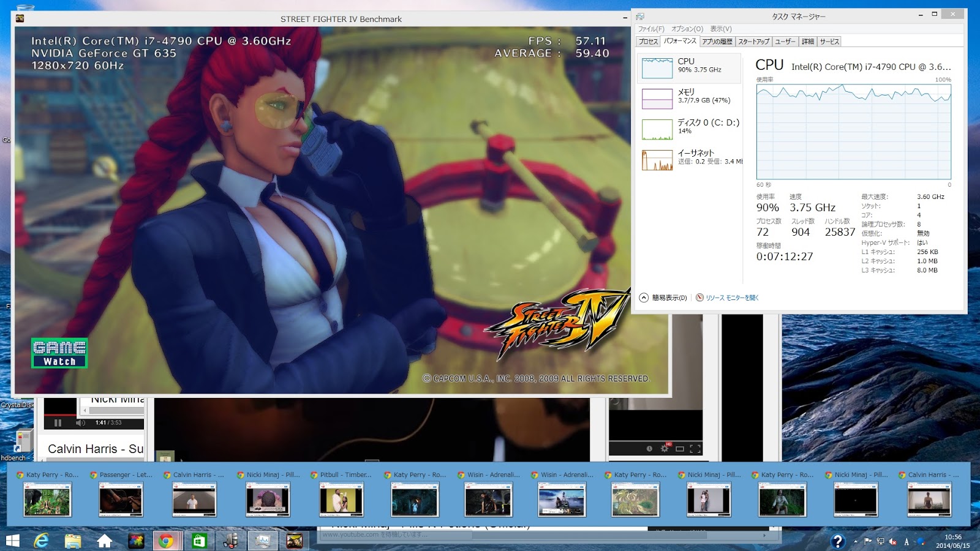Pause the YouTube video in Chrome
This screenshot has width=980, height=551.
pyautogui.click(x=58, y=422)
